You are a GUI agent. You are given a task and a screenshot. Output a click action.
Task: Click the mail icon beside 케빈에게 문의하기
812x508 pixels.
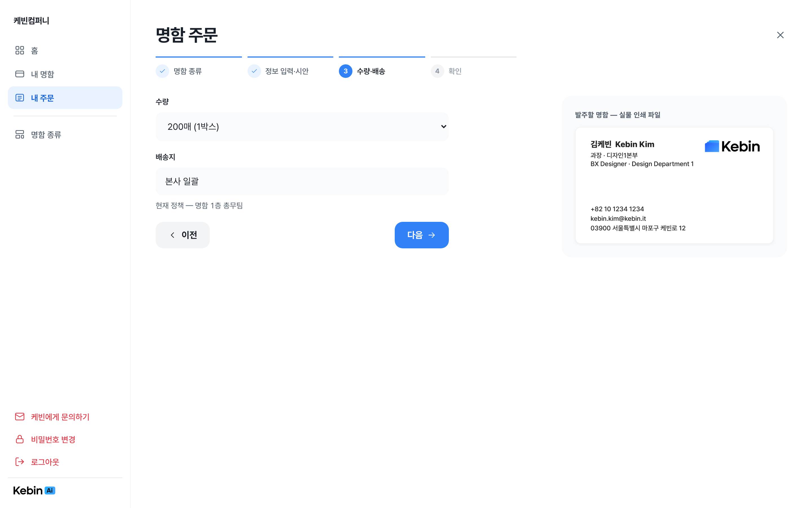pos(20,417)
